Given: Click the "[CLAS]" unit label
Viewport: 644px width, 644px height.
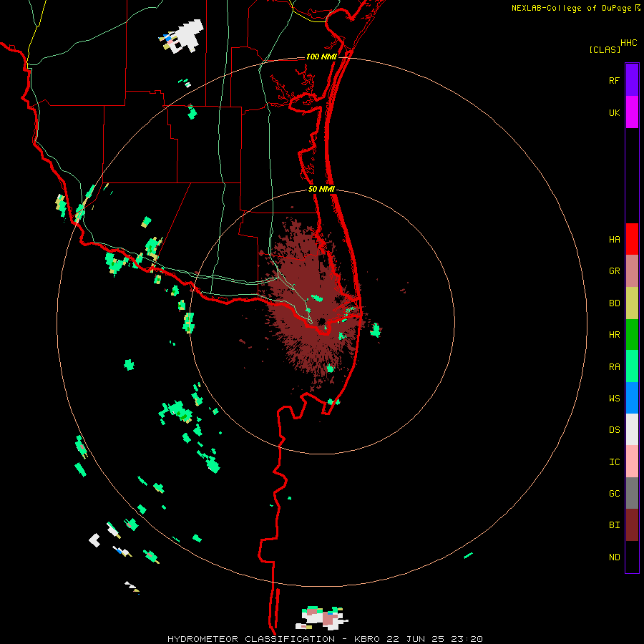Looking at the screenshot, I should pos(605,50).
